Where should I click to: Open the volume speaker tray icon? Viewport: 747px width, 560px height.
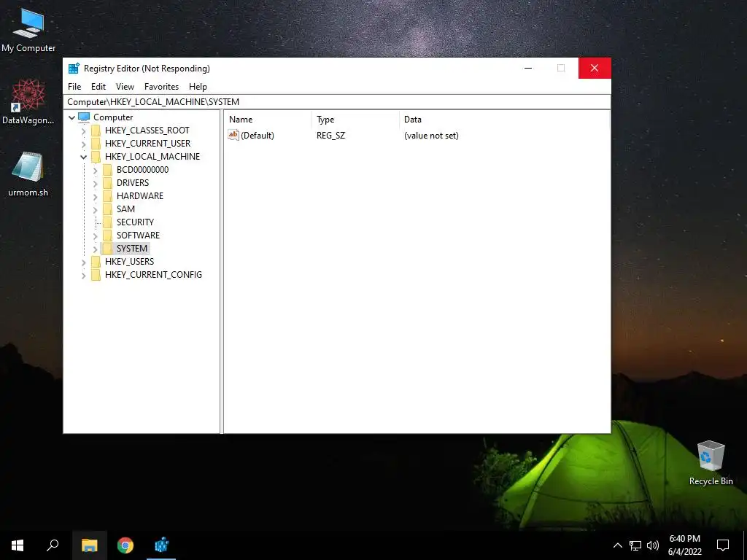(653, 545)
